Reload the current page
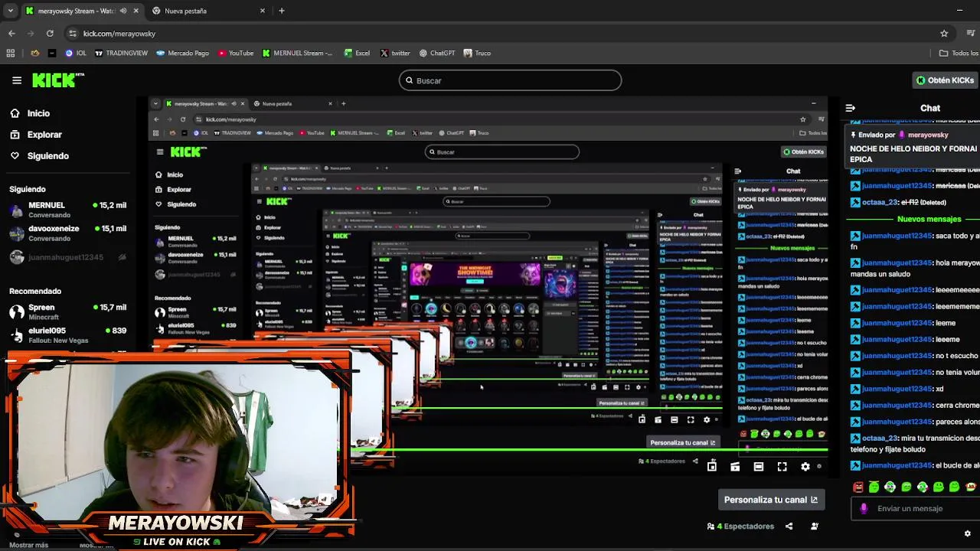 [x=50, y=34]
